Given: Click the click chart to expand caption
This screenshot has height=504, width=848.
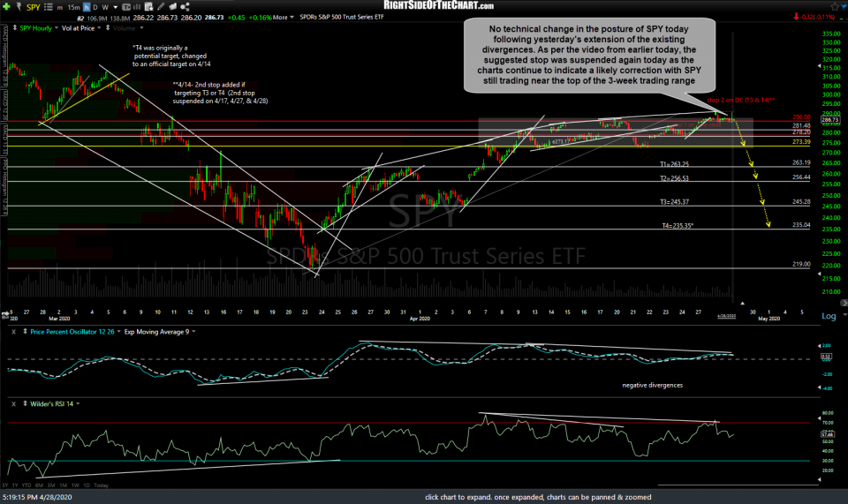Looking at the screenshot, I should point(538,497).
